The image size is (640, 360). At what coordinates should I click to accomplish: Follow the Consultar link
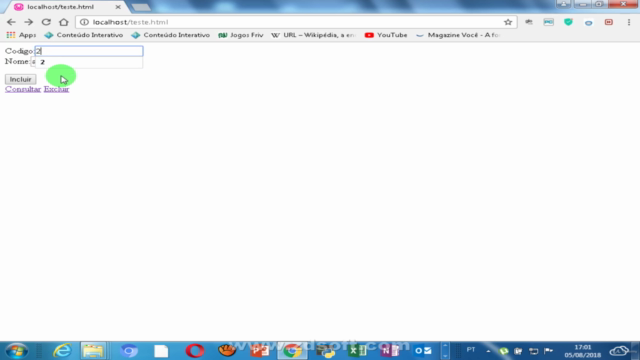pyautogui.click(x=23, y=89)
